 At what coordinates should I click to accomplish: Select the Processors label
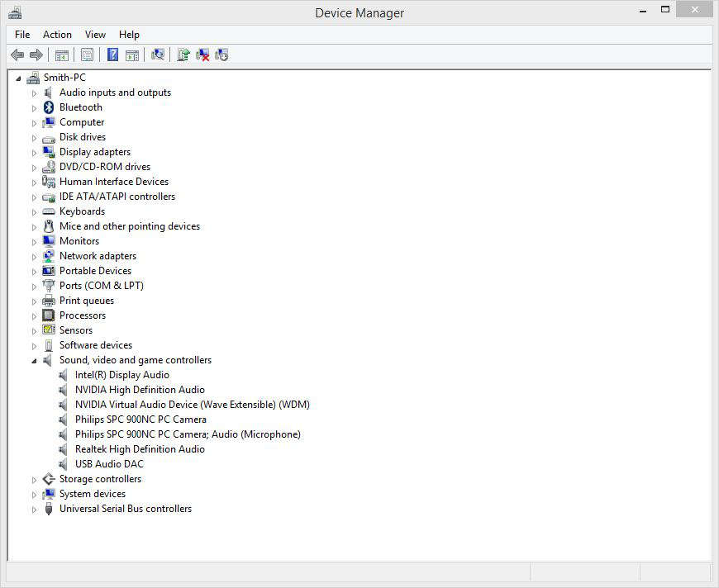tap(83, 315)
